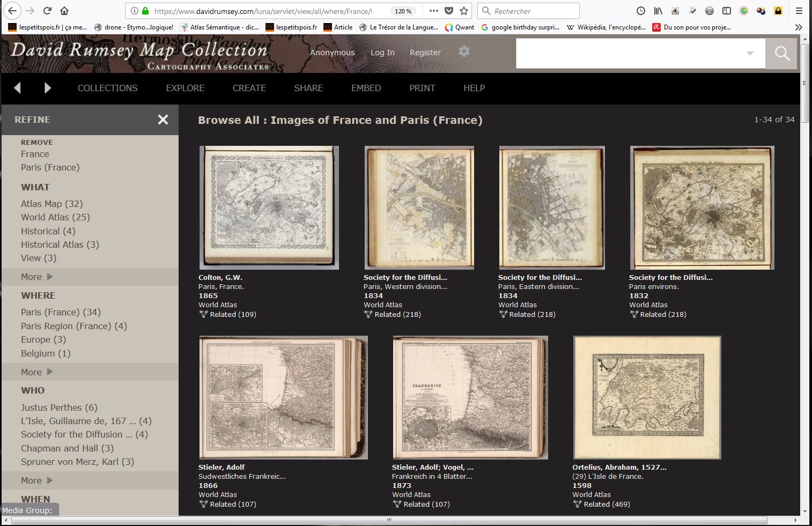812x526 pixels.
Task: Expand More under the WHAT section
Action: [x=36, y=277]
